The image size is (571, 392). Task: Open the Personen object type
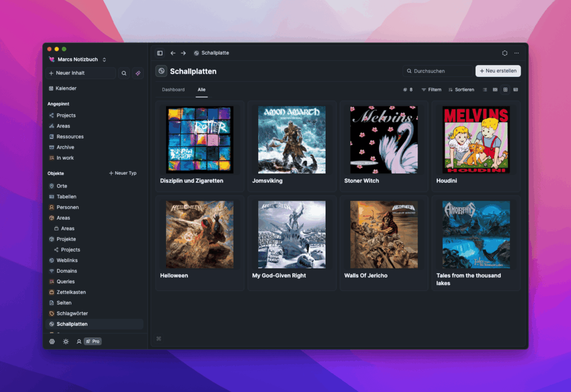coord(94,207)
